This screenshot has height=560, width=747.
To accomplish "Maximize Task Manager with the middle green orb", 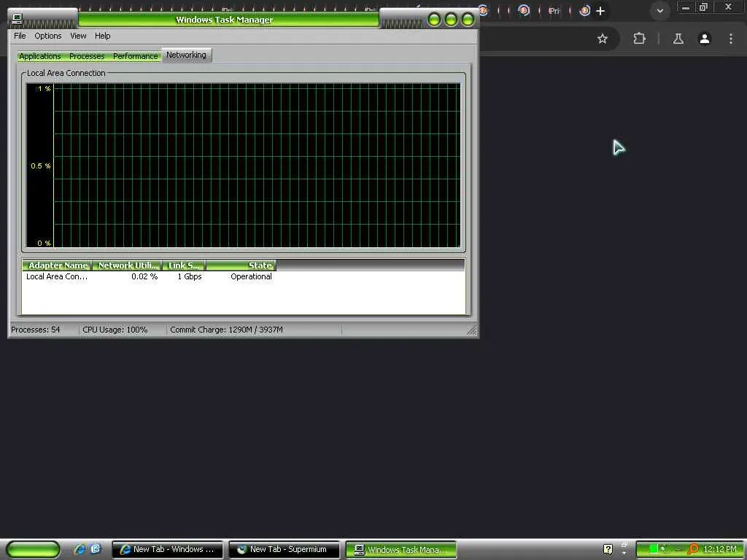I will [x=451, y=20].
